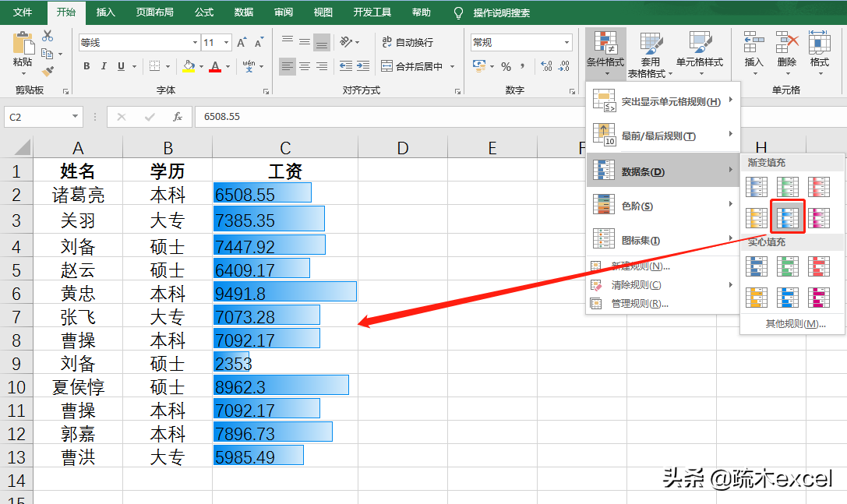This screenshot has width=847, height=504.
Task: Click 合并后居中 merge and center
Action: point(412,66)
